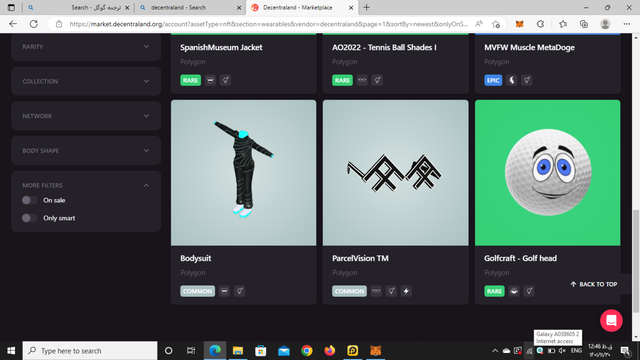Viewport: 640px width, 360px height.
Task: Click the Bodysuit item title
Action: click(x=196, y=258)
